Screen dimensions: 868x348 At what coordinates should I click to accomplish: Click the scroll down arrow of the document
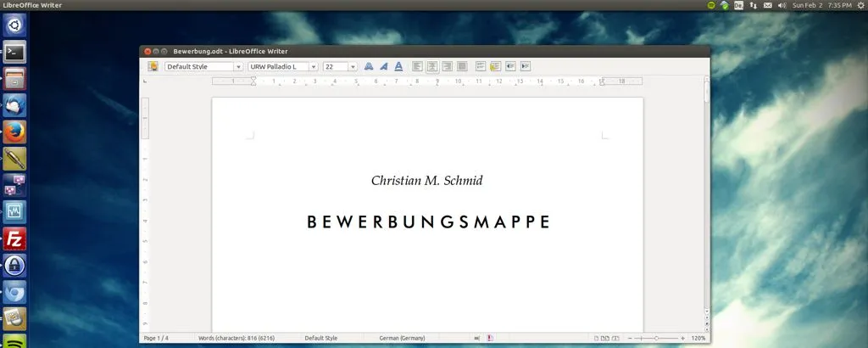[706, 312]
